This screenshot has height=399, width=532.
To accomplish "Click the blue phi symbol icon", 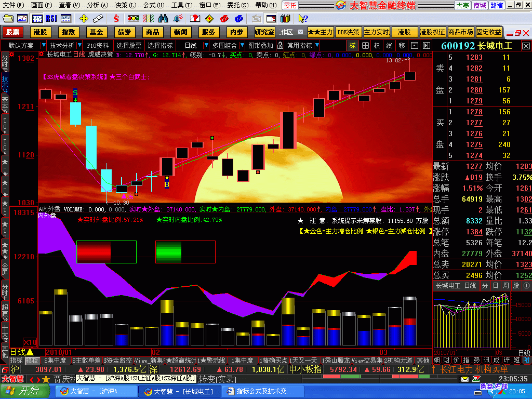I will tap(239, 18).
